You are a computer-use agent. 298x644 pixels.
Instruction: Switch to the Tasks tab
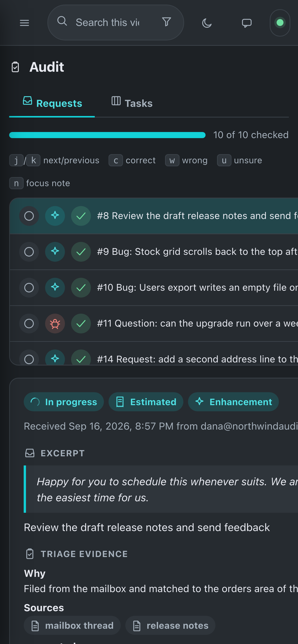[132, 103]
